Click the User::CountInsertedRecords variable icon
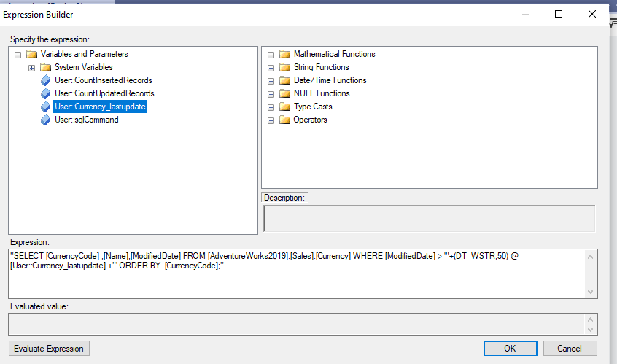 pos(46,80)
